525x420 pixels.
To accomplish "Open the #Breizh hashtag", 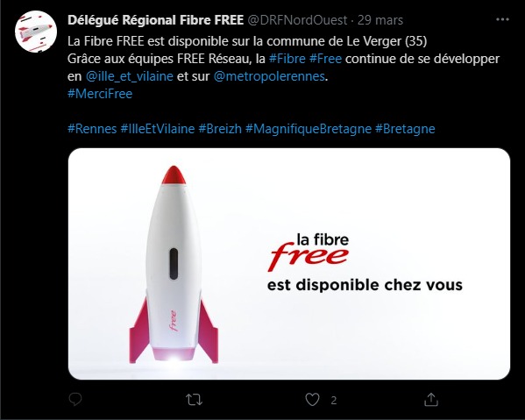I will (220, 129).
